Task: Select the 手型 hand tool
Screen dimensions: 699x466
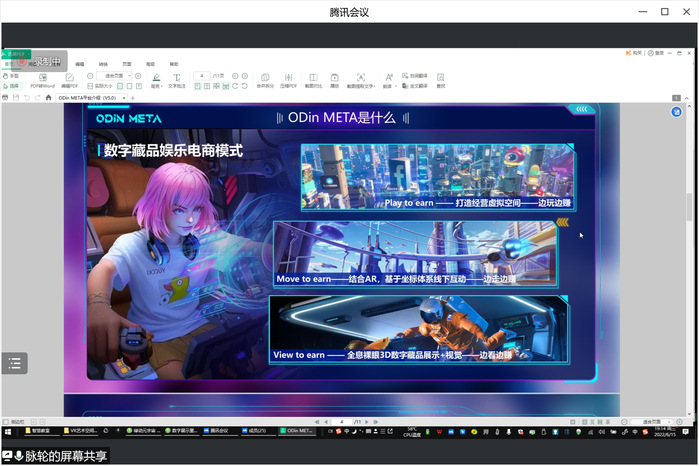Action: tap(11, 76)
